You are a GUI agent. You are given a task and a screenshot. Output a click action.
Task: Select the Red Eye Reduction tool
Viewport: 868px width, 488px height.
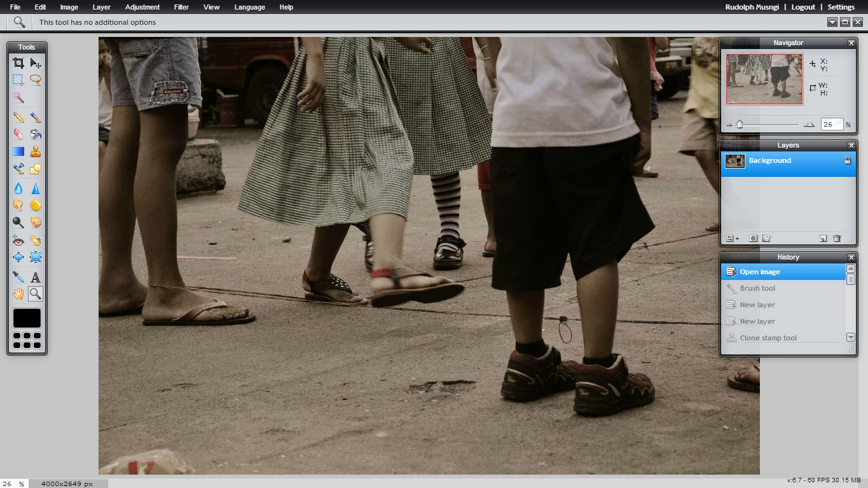18,241
